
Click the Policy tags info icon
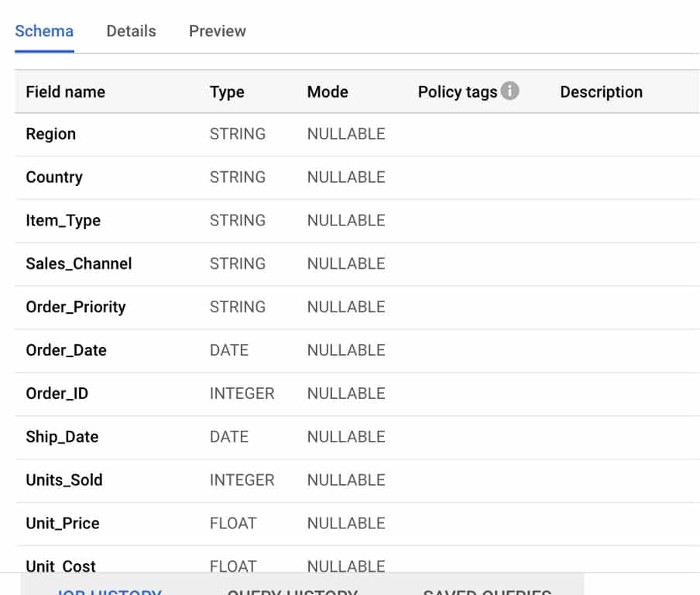coord(510,91)
